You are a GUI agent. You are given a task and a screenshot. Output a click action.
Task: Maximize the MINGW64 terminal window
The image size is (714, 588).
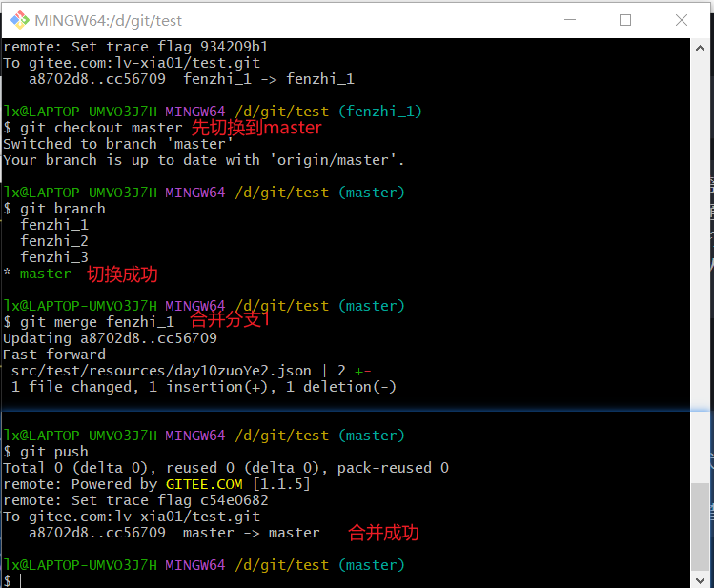click(625, 20)
